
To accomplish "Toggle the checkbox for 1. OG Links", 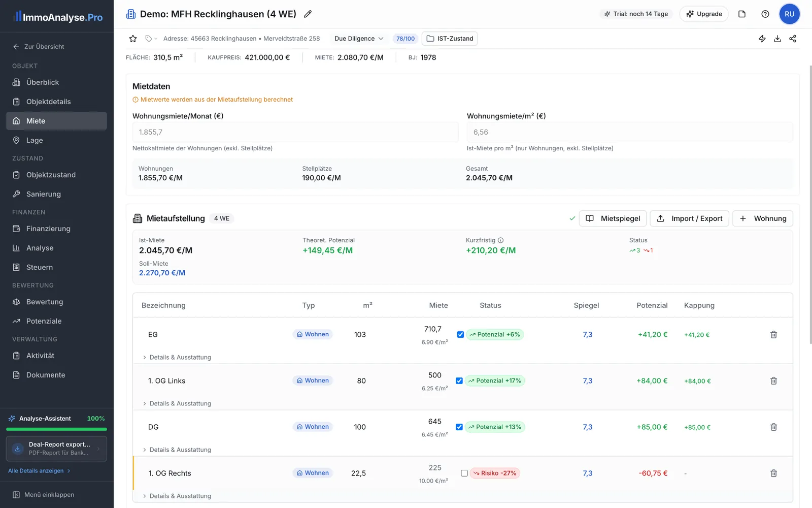I will (459, 381).
